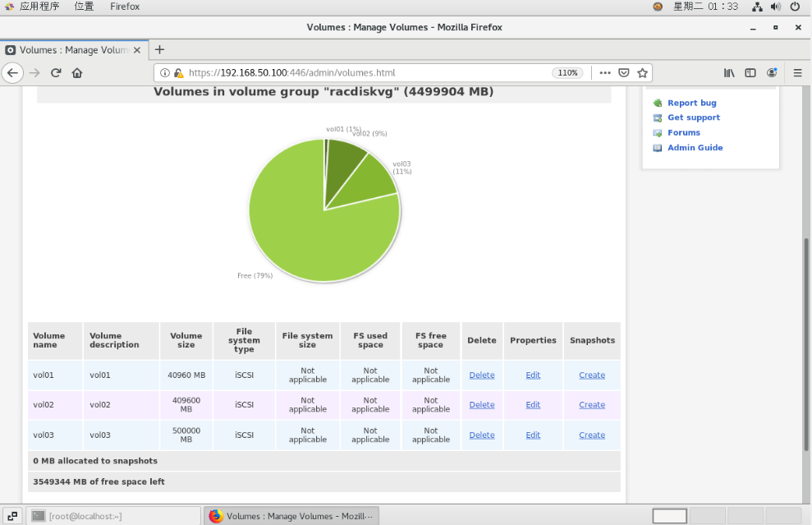This screenshot has height=525, width=812.
Task: Click the Get support icon
Action: click(657, 118)
